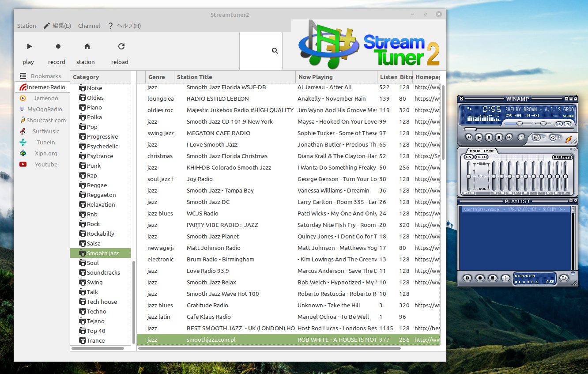Click the Winamp playlist add files button

coord(467,278)
